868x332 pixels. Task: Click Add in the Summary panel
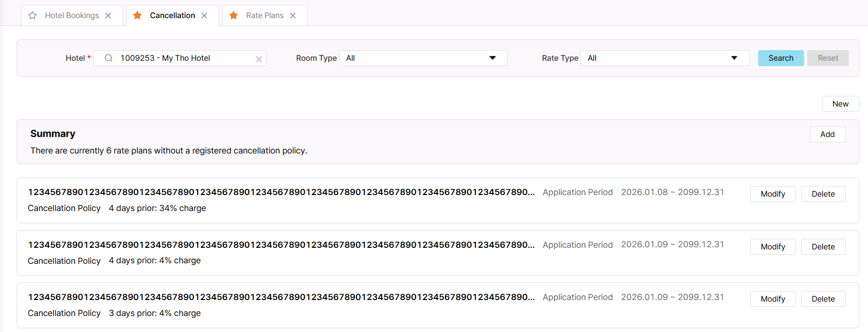[x=827, y=134]
